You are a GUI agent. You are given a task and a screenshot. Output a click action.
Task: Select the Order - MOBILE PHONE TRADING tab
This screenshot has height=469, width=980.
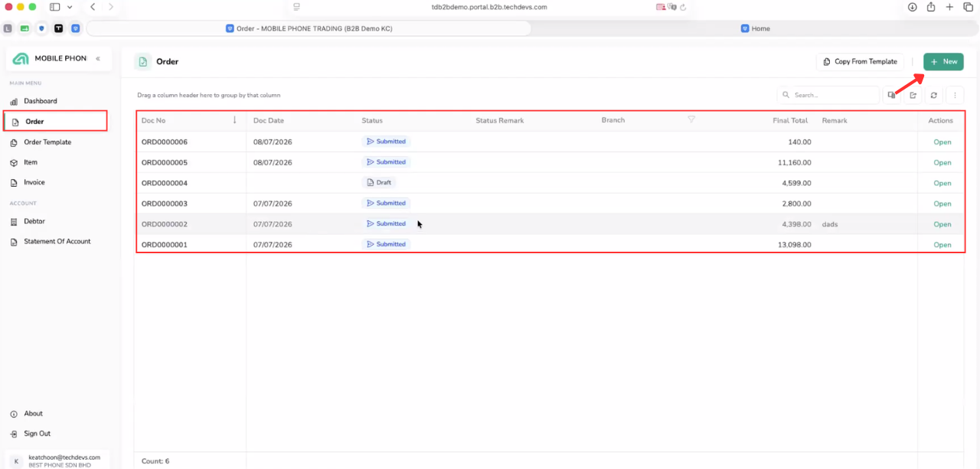[309, 28]
